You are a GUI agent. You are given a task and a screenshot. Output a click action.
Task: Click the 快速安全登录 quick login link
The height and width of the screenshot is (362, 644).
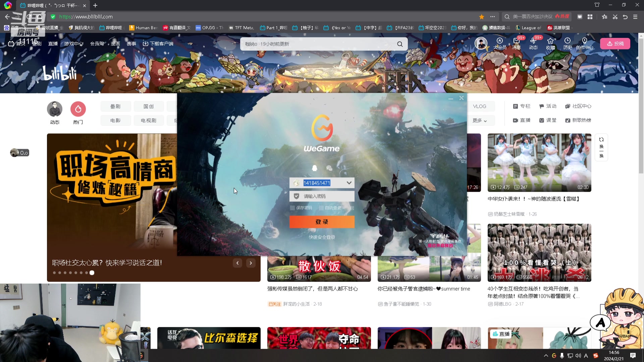pyautogui.click(x=322, y=237)
